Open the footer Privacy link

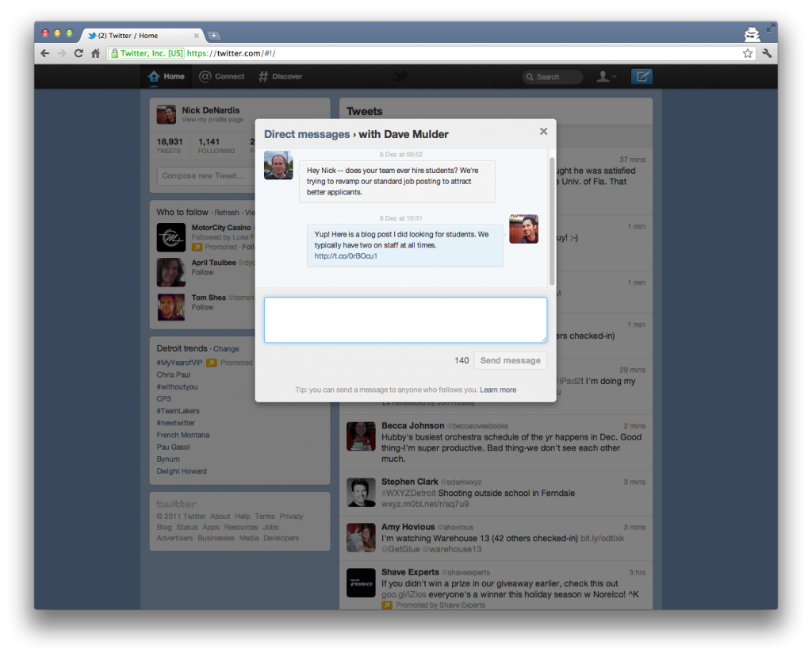click(292, 516)
